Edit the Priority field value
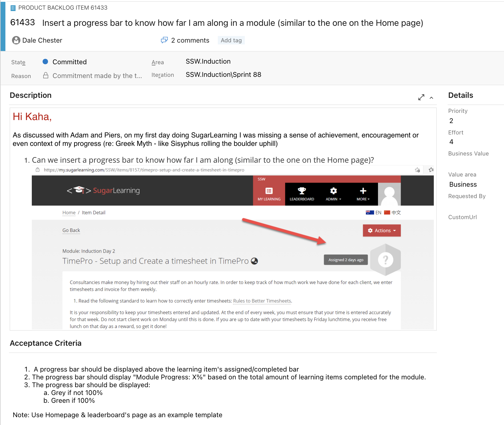The height and width of the screenshot is (425, 504). click(451, 121)
